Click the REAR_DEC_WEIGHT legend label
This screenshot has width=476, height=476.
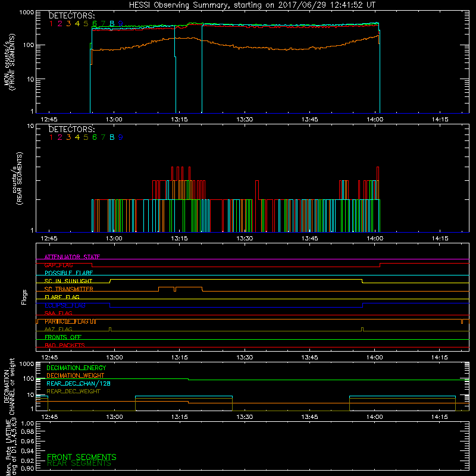[73, 392]
